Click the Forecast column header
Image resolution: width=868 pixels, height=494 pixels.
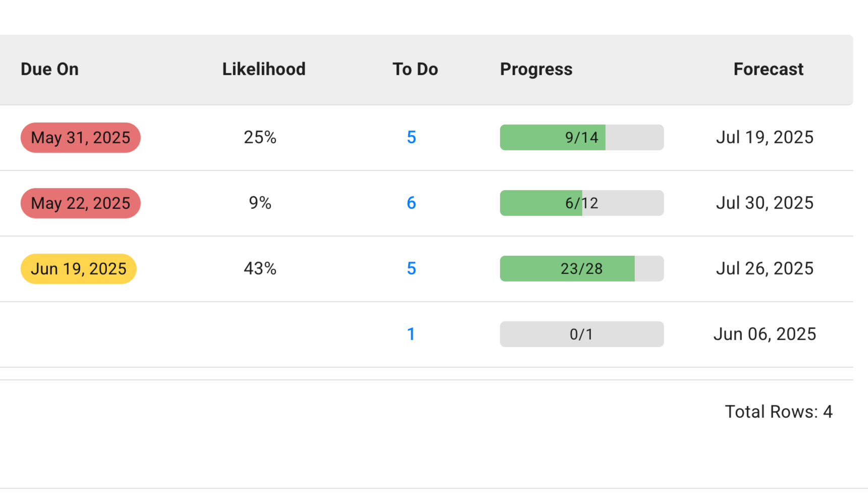[x=768, y=69]
